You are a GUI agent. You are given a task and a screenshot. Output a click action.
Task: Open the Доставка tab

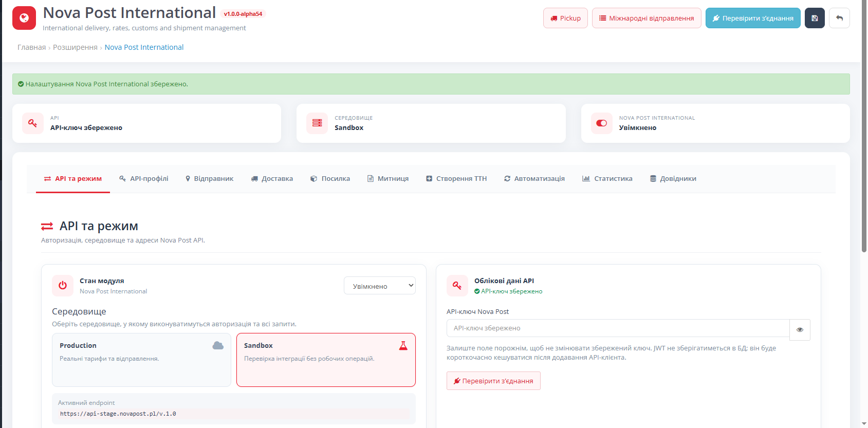(x=272, y=179)
